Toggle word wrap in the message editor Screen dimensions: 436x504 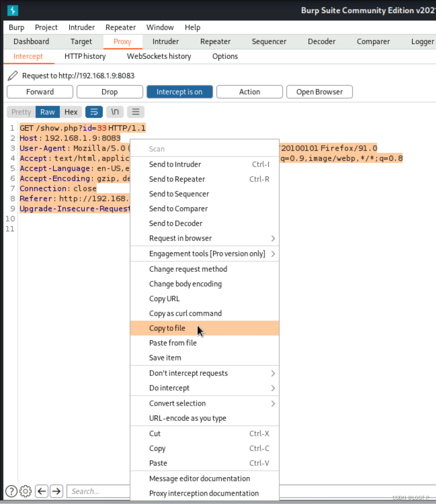[94, 111]
